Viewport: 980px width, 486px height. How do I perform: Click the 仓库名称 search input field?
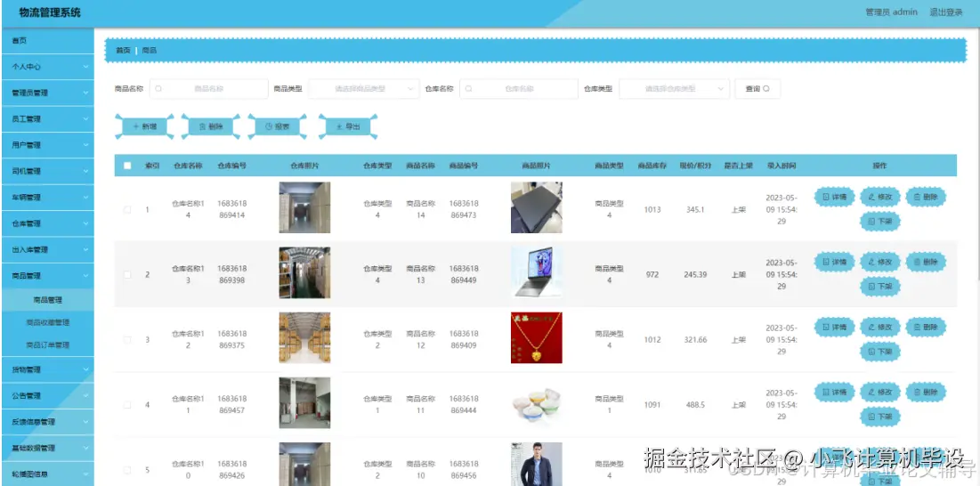519,89
